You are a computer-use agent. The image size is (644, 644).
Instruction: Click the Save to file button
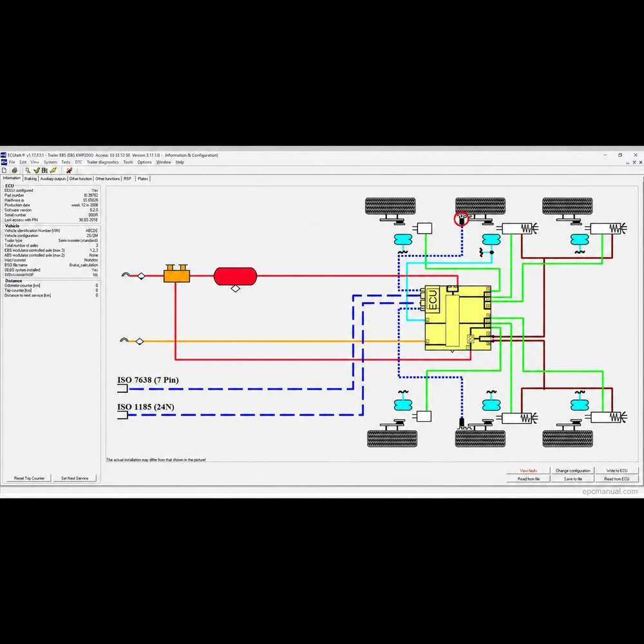pos(573,479)
